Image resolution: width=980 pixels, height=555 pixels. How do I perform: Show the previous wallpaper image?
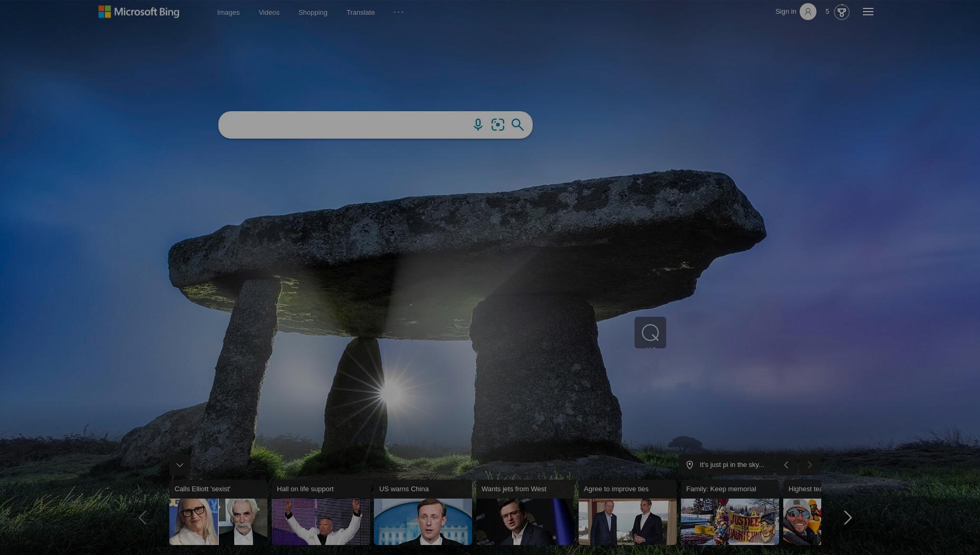pyautogui.click(x=786, y=465)
